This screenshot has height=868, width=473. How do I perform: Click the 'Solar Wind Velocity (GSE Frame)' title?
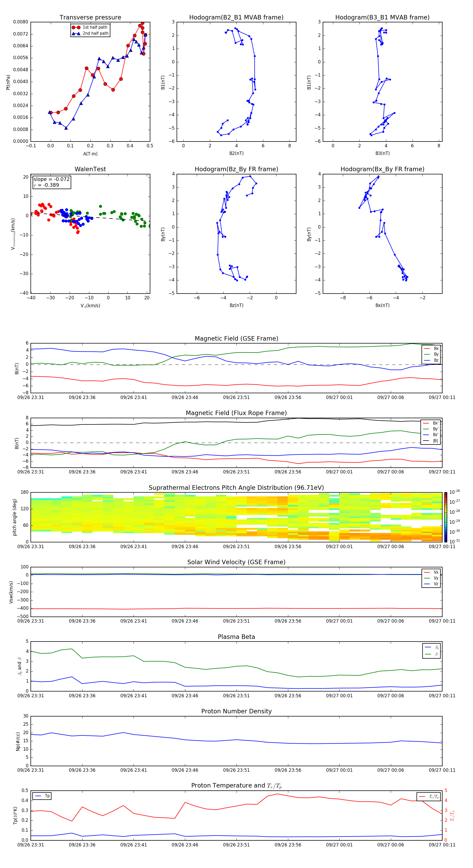236,562
